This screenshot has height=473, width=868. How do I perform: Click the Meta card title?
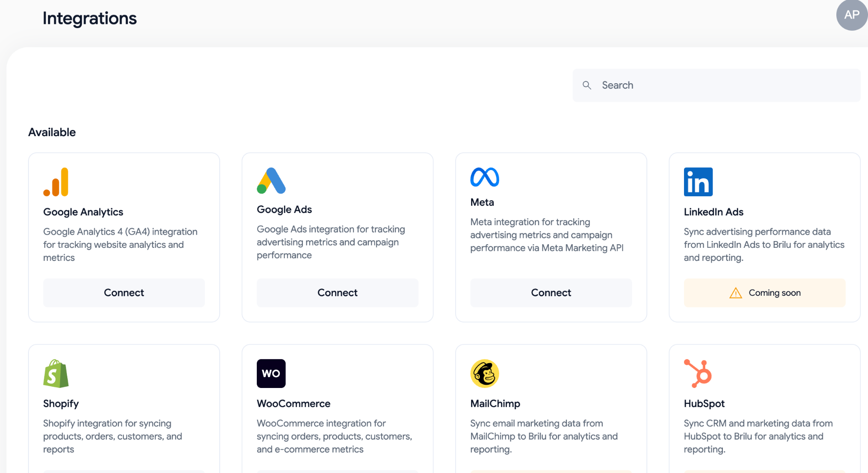tap(482, 202)
